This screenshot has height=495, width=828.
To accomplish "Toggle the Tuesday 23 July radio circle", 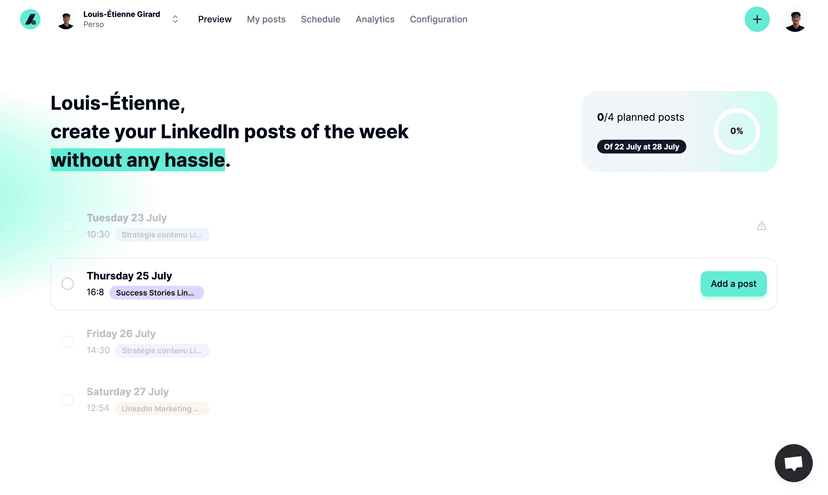I will [67, 226].
